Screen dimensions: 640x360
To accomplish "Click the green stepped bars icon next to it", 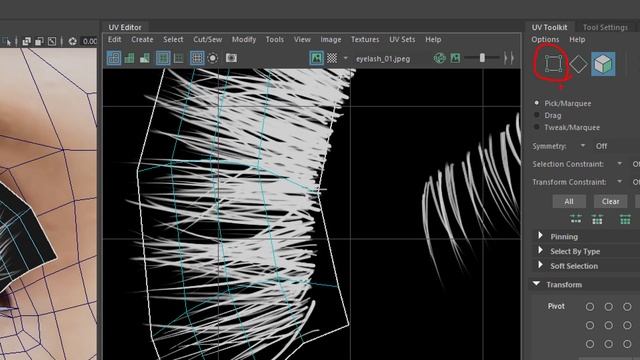I will 129,58.
